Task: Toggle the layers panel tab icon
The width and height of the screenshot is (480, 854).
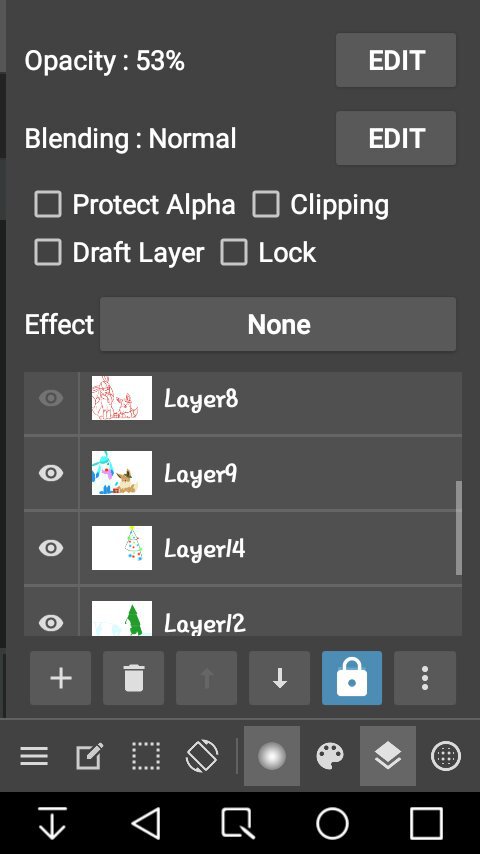Action: (x=388, y=756)
